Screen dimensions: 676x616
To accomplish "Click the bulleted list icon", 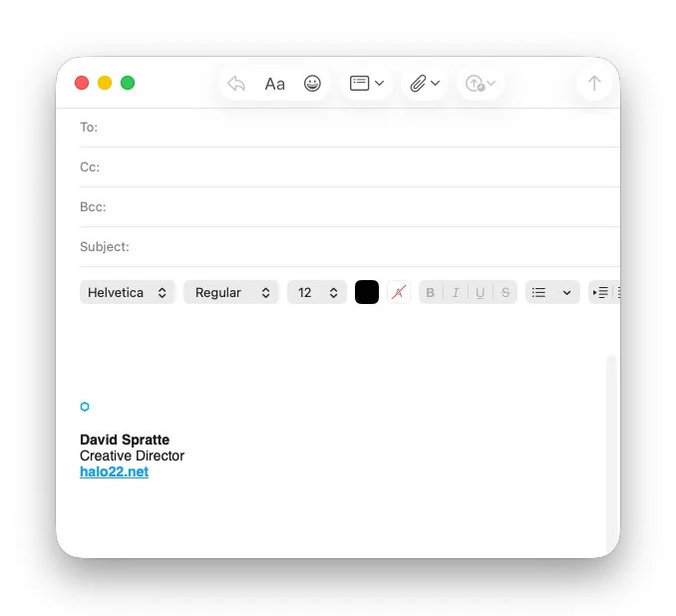I will pos(538,292).
